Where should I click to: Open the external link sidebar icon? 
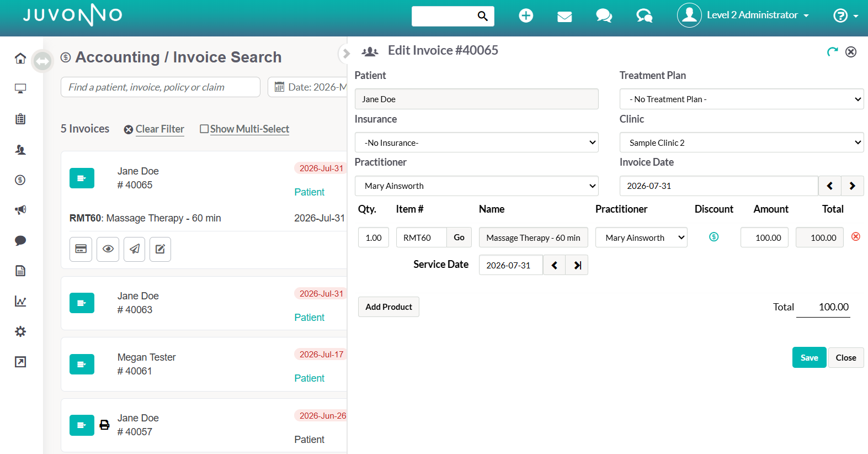[20, 362]
